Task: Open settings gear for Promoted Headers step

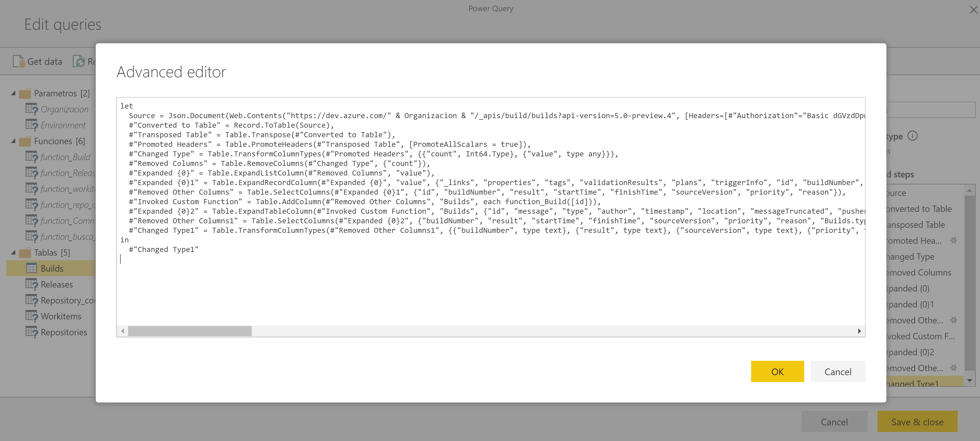Action: (x=953, y=240)
